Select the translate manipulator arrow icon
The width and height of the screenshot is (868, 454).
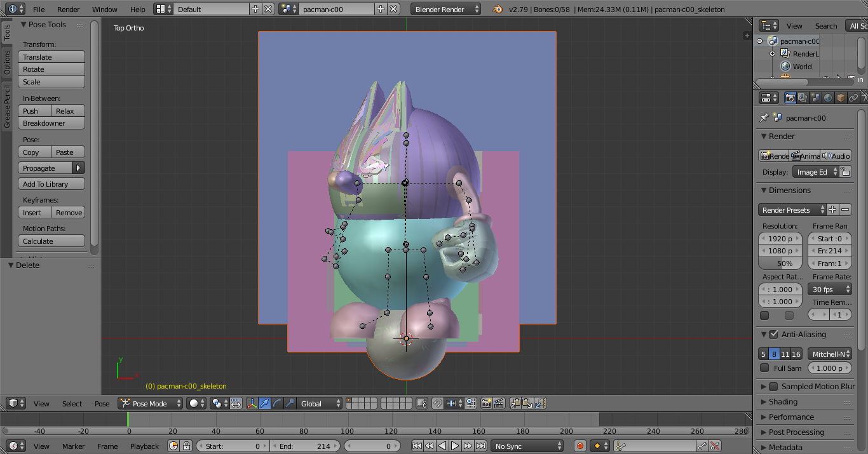[264, 403]
